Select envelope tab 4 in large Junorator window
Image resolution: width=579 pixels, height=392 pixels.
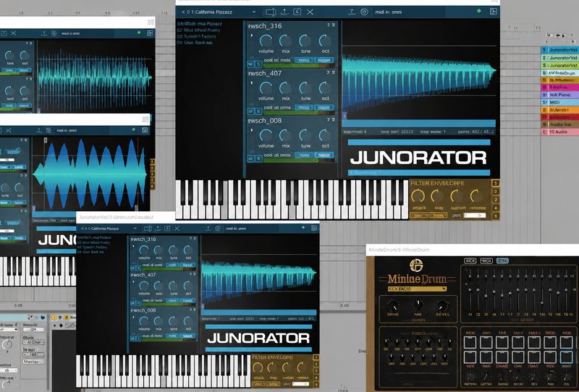click(x=496, y=208)
